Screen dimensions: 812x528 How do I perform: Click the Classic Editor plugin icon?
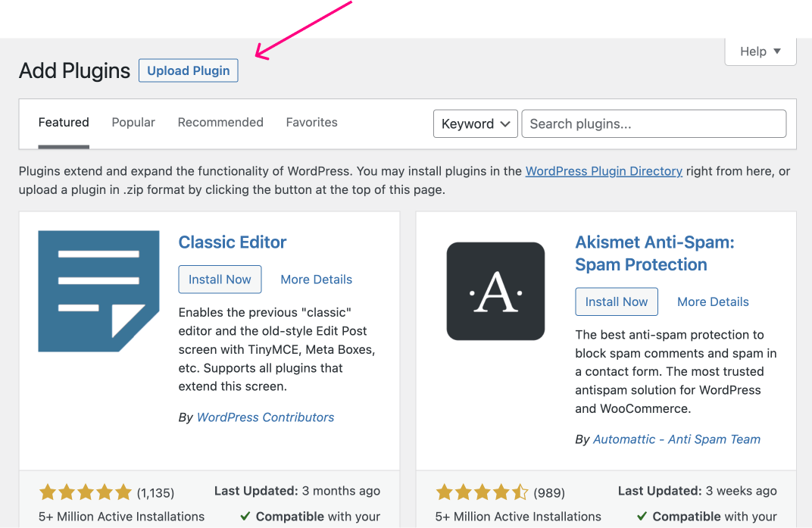pos(99,291)
